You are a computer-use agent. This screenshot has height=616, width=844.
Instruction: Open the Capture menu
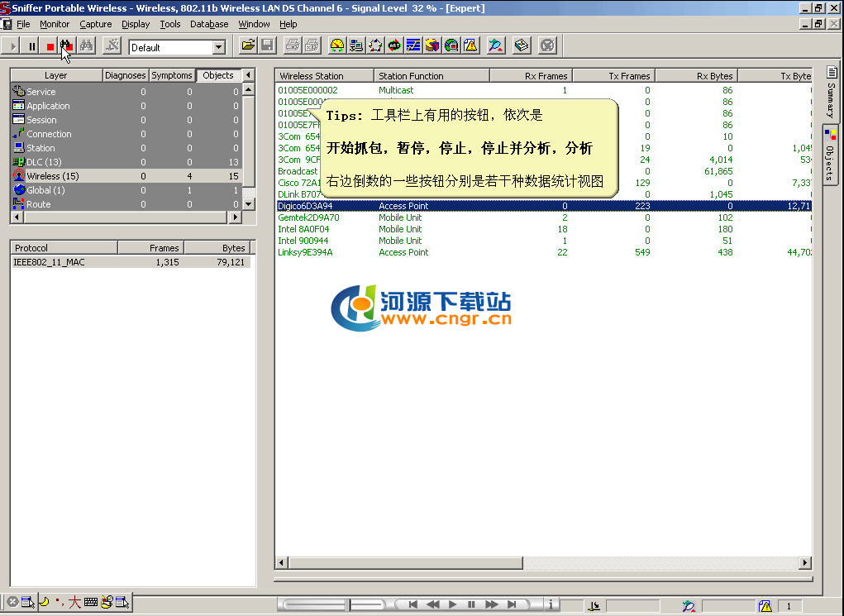pyautogui.click(x=95, y=24)
